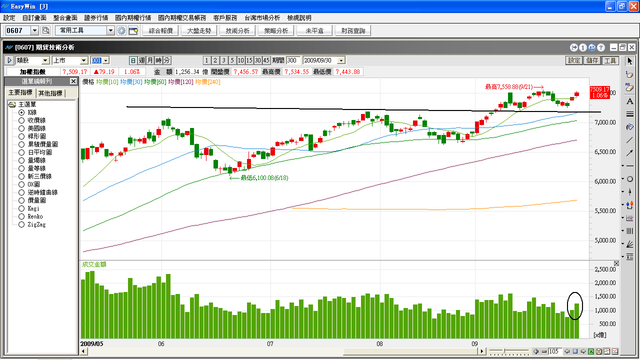Open the 常用工具 dropdown list

tap(110, 31)
